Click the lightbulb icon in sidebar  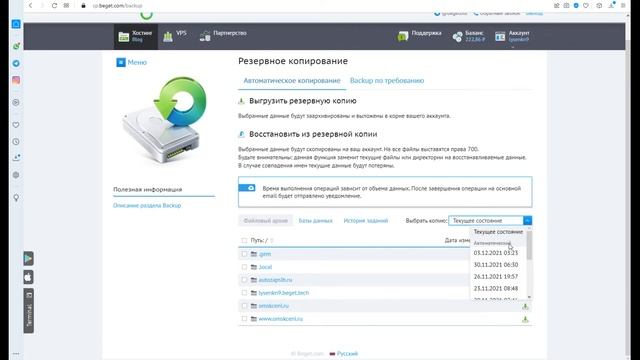tap(16, 198)
